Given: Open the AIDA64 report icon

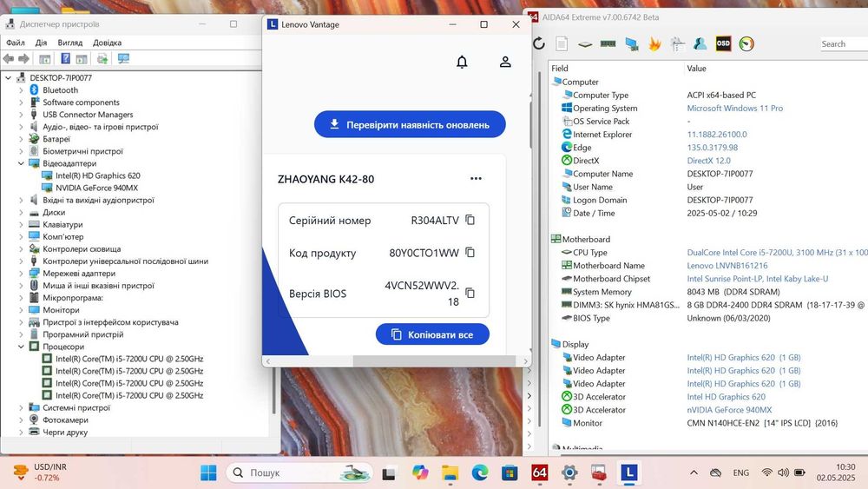Looking at the screenshot, I should (x=562, y=43).
